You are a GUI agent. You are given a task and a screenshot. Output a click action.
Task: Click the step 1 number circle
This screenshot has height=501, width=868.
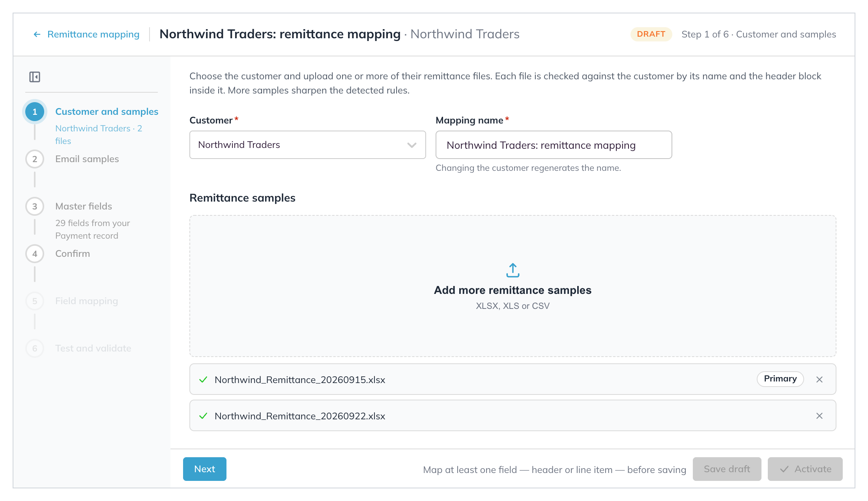pyautogui.click(x=35, y=112)
